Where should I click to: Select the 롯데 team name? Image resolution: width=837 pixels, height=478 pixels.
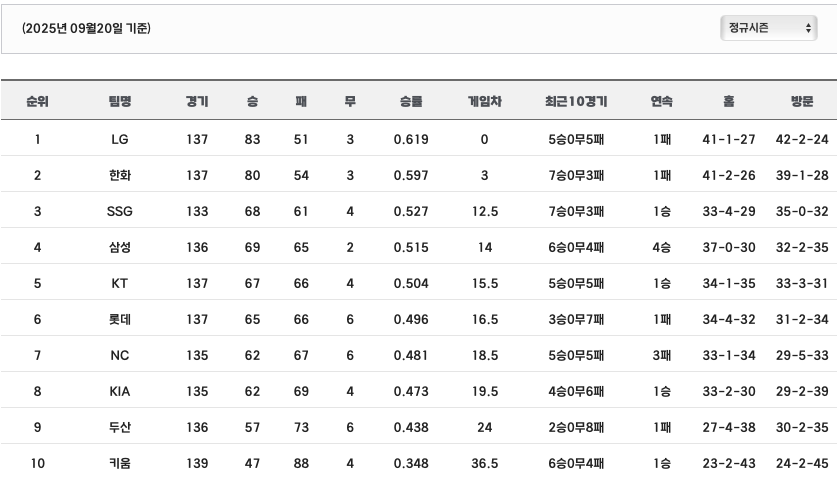120,319
